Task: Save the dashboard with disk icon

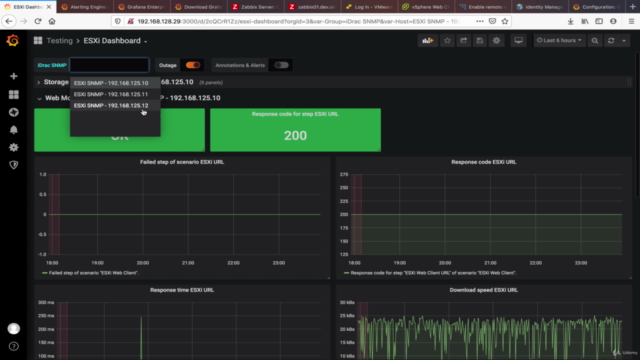Action: pyautogui.click(x=480, y=40)
